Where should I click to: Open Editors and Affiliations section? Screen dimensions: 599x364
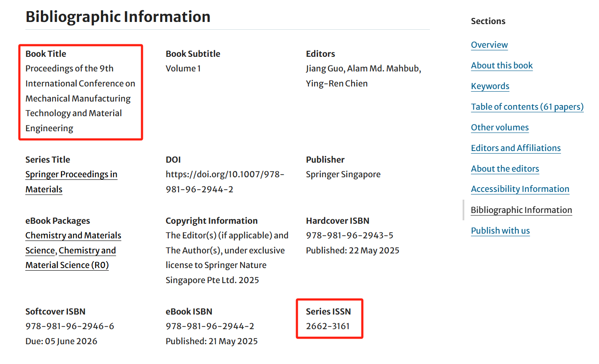(x=516, y=148)
